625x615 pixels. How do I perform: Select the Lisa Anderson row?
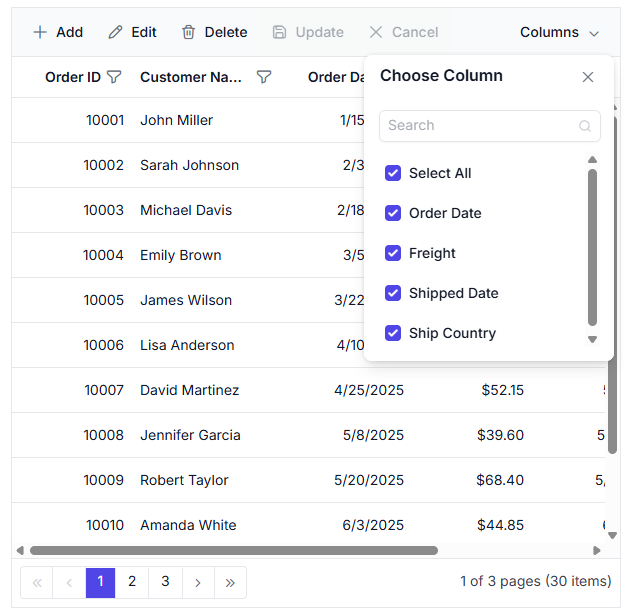click(x=188, y=345)
